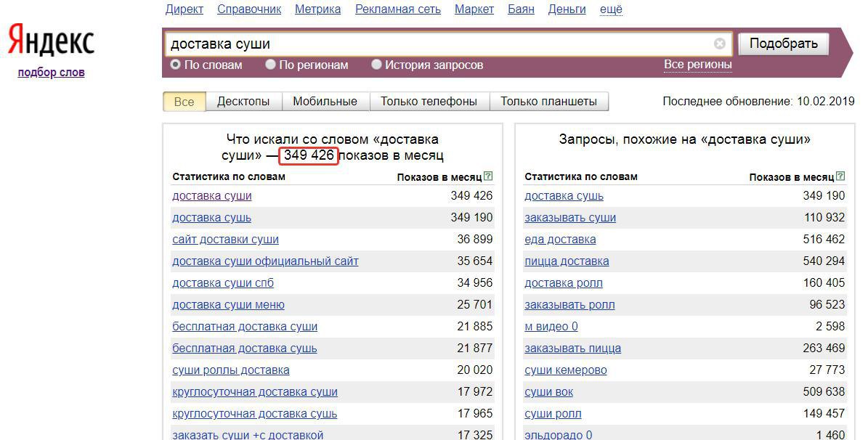Switch to the 'Все' device tab
868x440 pixels.
coord(184,102)
